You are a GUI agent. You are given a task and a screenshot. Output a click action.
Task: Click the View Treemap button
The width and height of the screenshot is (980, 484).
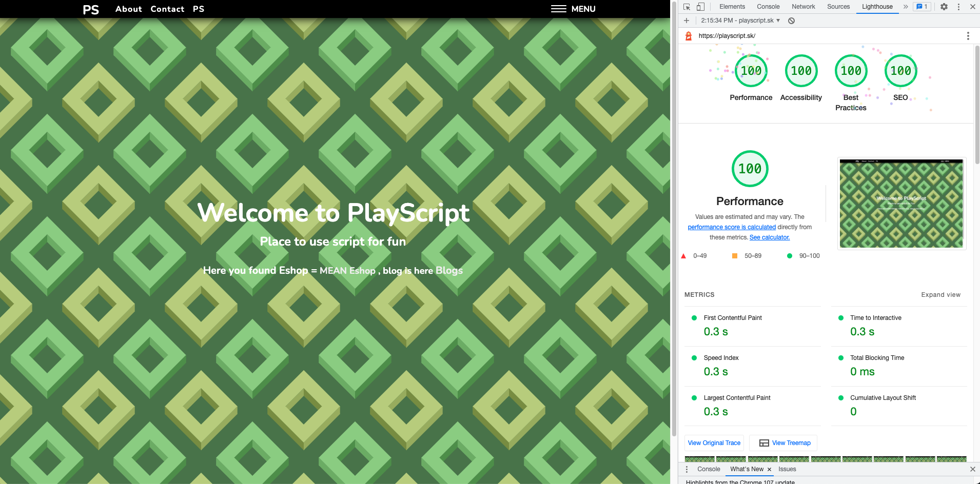783,443
